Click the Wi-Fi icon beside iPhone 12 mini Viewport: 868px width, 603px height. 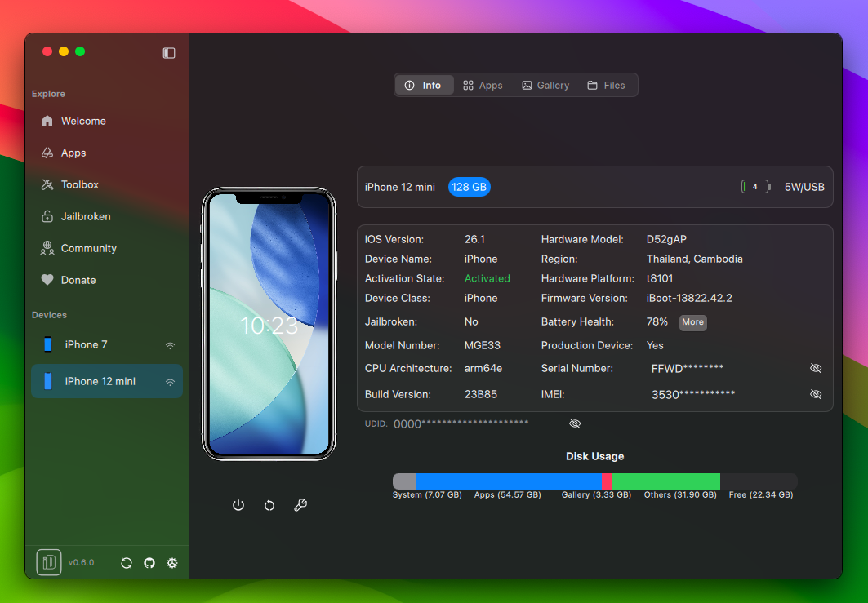(x=170, y=382)
